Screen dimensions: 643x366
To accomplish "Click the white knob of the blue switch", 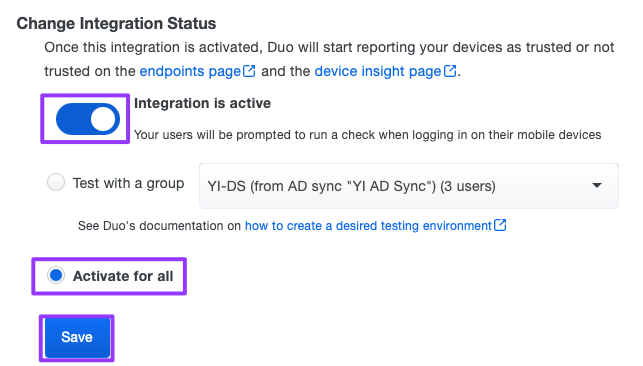I will tap(103, 119).
